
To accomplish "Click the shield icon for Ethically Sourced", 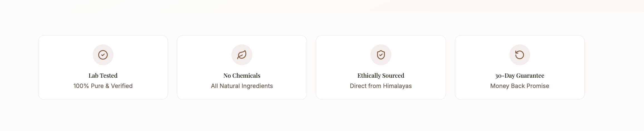I will [x=381, y=55].
